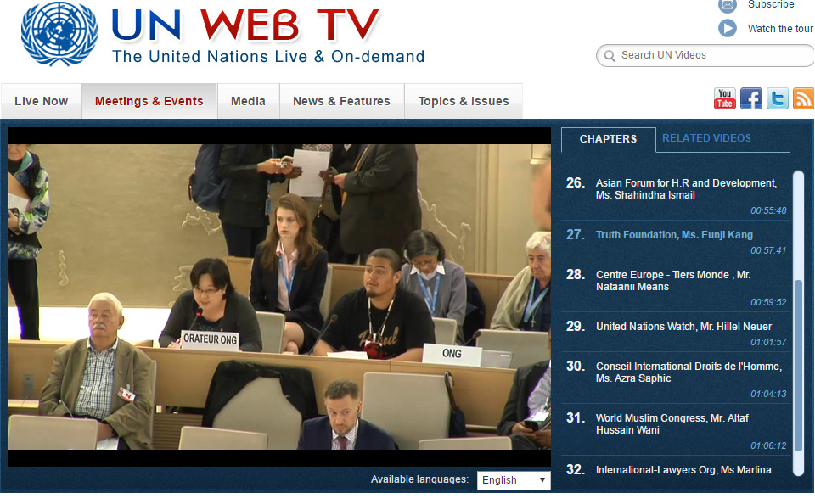
Task: Click the 01:04:13 chapter timestamp
Action: [768, 395]
